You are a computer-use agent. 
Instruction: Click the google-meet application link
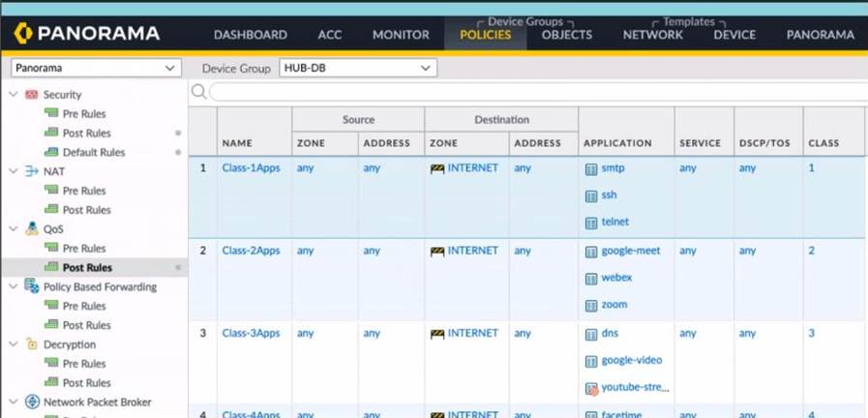click(630, 251)
